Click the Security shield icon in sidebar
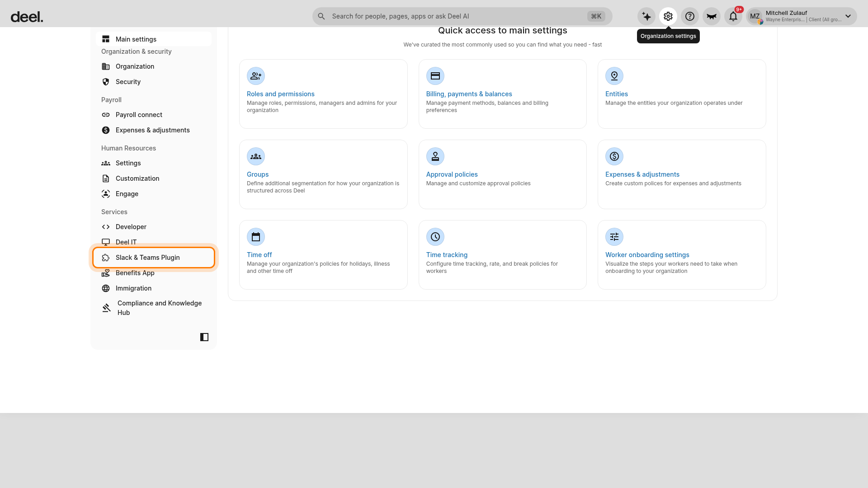The height and width of the screenshot is (488, 868). [x=106, y=82]
